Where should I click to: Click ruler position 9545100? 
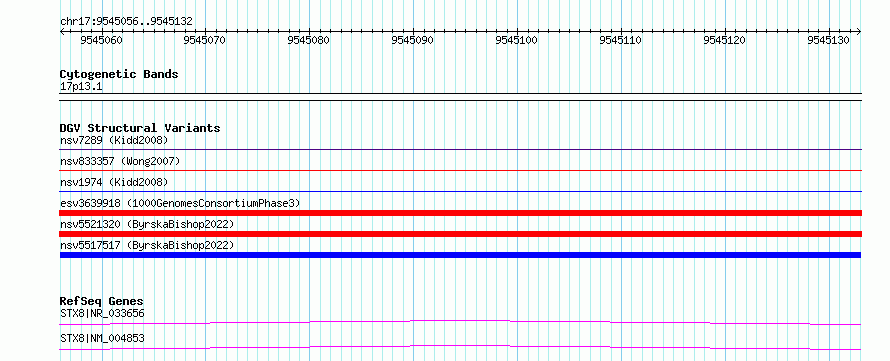coord(517,40)
